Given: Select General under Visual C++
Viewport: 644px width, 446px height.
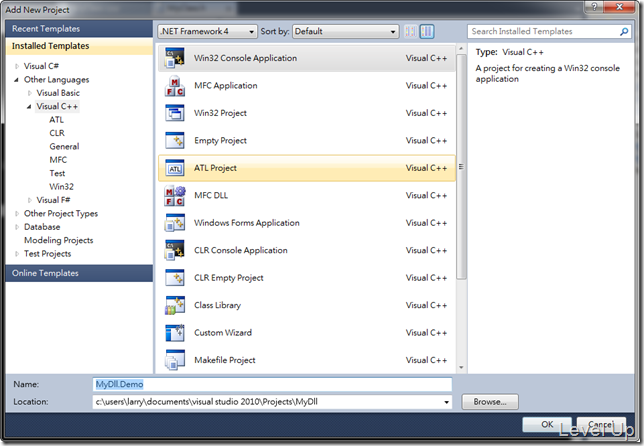Looking at the screenshot, I should tap(64, 147).
